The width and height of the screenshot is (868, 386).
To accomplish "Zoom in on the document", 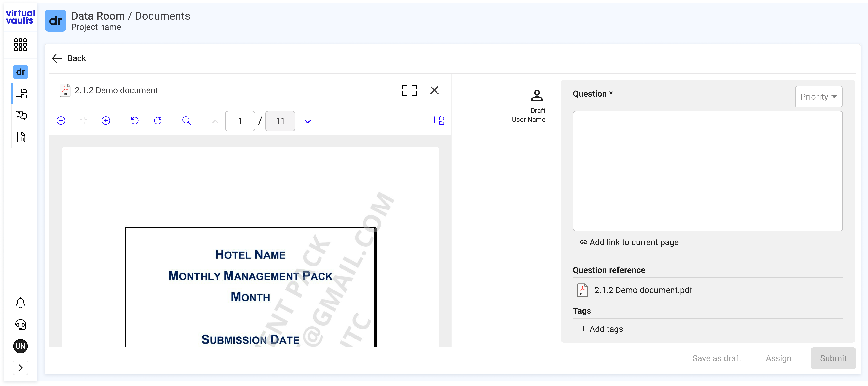I will [106, 120].
